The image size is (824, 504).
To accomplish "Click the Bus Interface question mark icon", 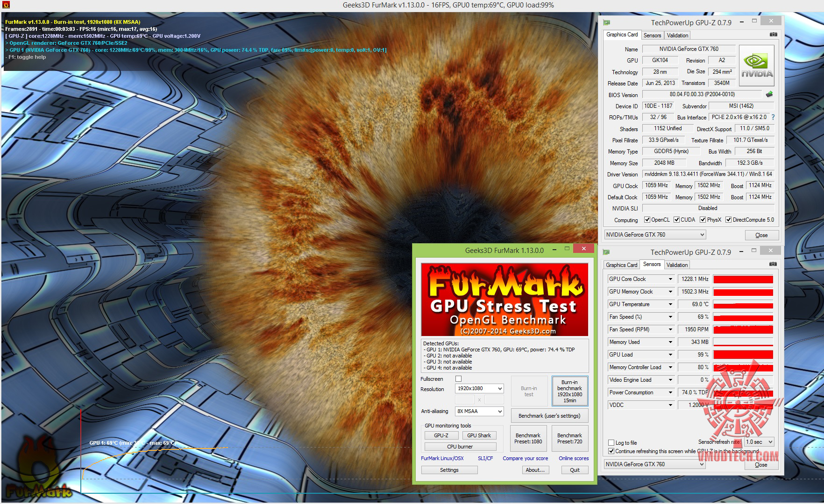I will coord(773,117).
